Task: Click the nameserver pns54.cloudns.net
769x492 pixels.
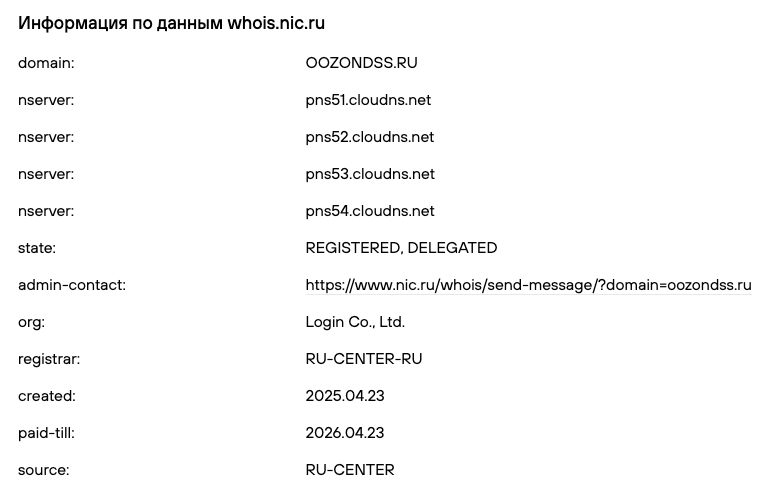Action: [369, 211]
